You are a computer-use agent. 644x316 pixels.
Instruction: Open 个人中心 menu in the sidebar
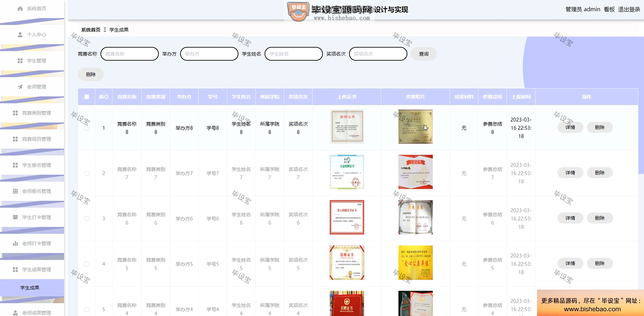32,35
